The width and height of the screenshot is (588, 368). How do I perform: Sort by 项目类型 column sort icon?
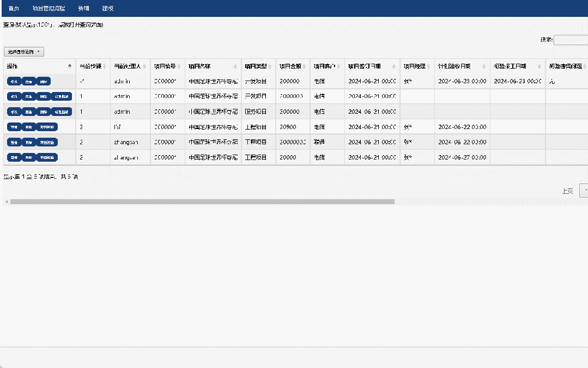pyautogui.click(x=270, y=66)
